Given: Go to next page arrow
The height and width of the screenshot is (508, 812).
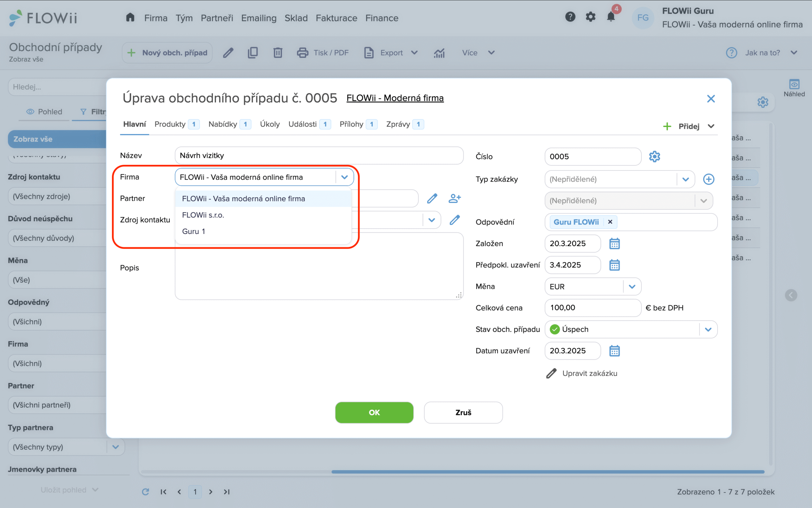Looking at the screenshot, I should [211, 492].
